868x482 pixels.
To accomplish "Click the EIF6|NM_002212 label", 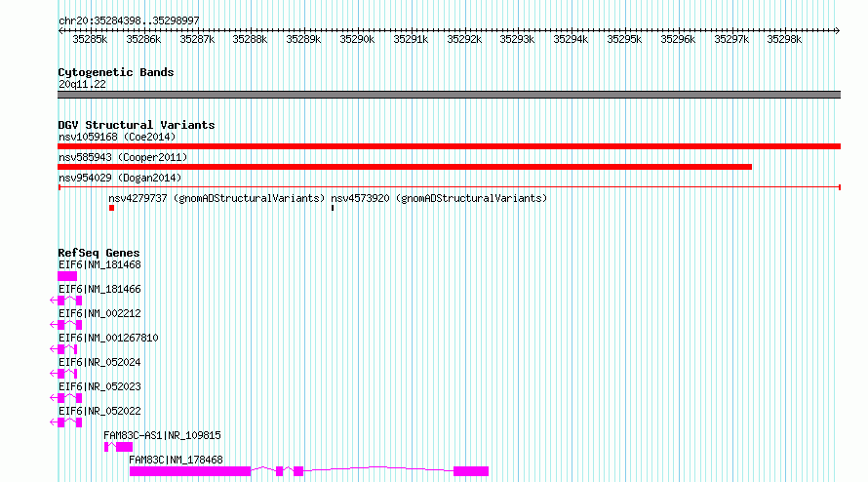I will (99, 313).
